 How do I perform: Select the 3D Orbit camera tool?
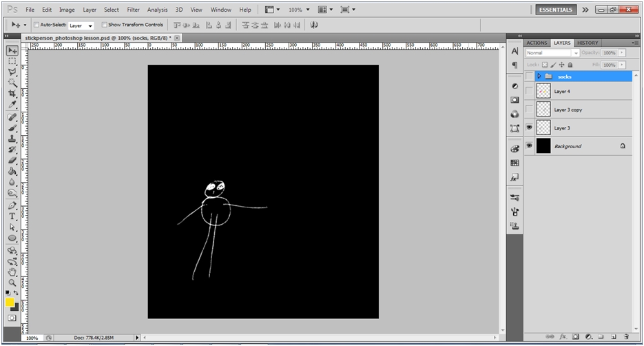tap(12, 261)
